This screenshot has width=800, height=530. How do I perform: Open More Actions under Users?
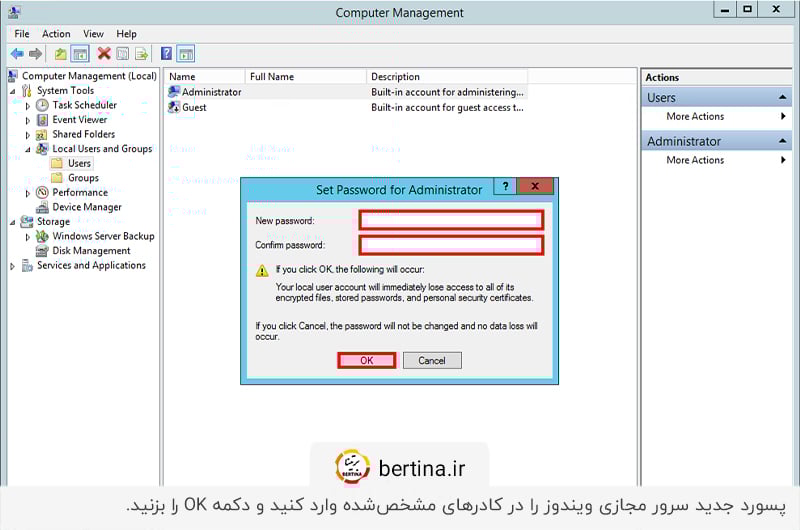(x=716, y=116)
